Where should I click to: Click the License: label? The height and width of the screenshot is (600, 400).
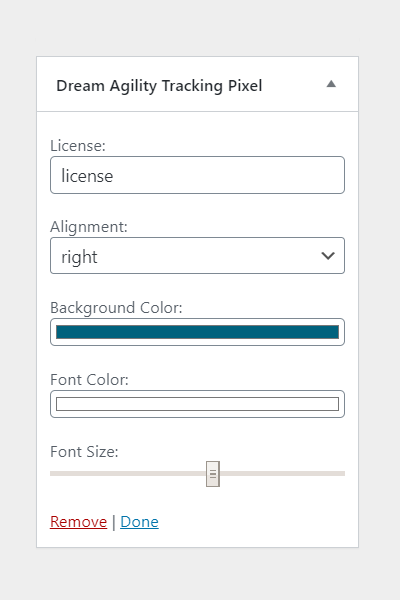pyautogui.click(x=78, y=146)
